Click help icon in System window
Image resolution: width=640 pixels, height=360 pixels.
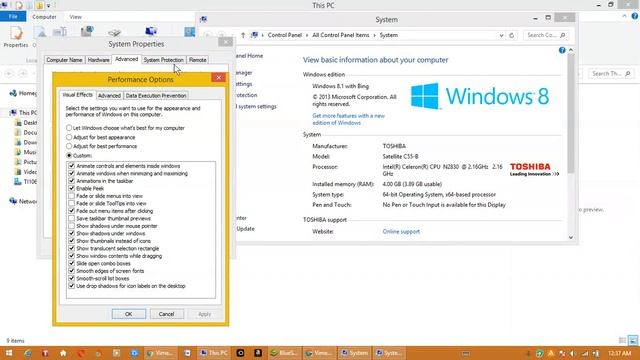[x=562, y=50]
